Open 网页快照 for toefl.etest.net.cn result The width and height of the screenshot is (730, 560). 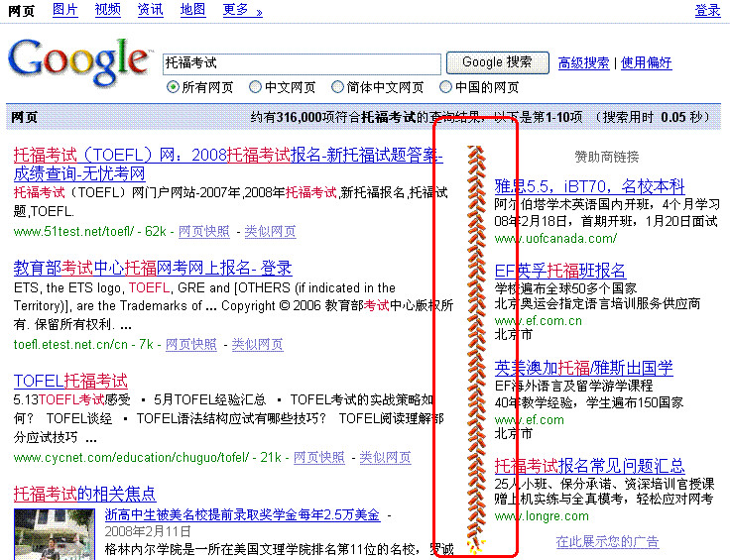[190, 344]
